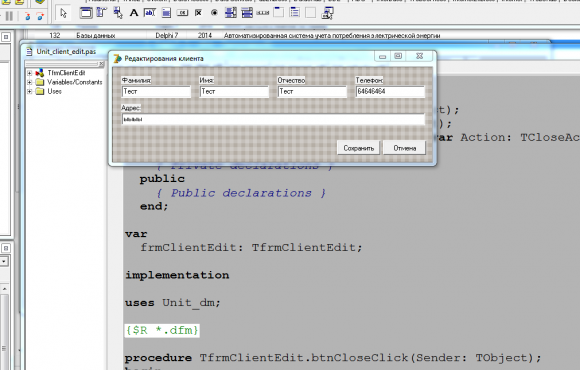Screen dimensions: 580x370
Task: Expand the Variables/Constants folder
Action: coord(30,82)
